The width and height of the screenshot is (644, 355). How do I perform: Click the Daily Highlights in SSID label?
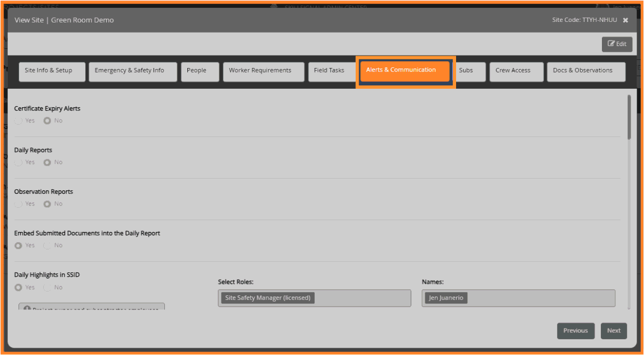tap(47, 275)
